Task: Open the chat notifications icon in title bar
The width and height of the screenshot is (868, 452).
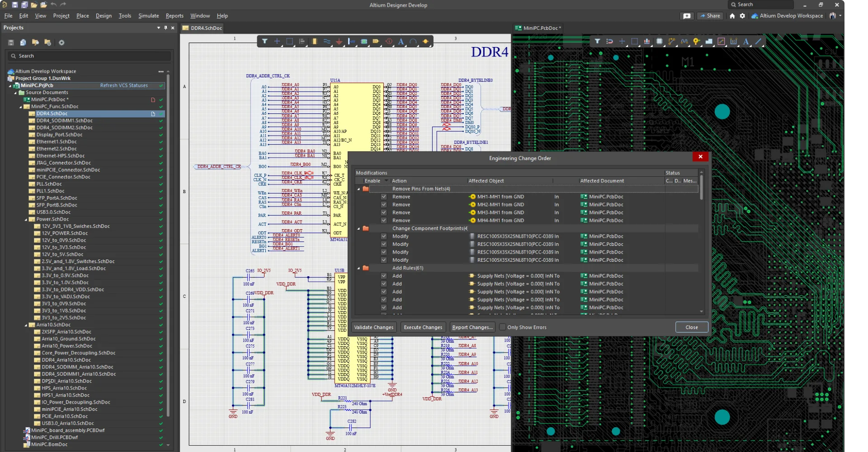Action: 687,16
